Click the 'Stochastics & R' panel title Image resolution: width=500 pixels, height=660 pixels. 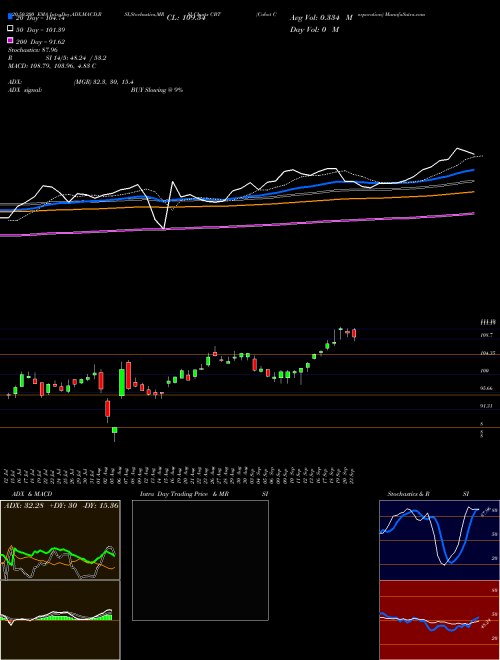409,494
